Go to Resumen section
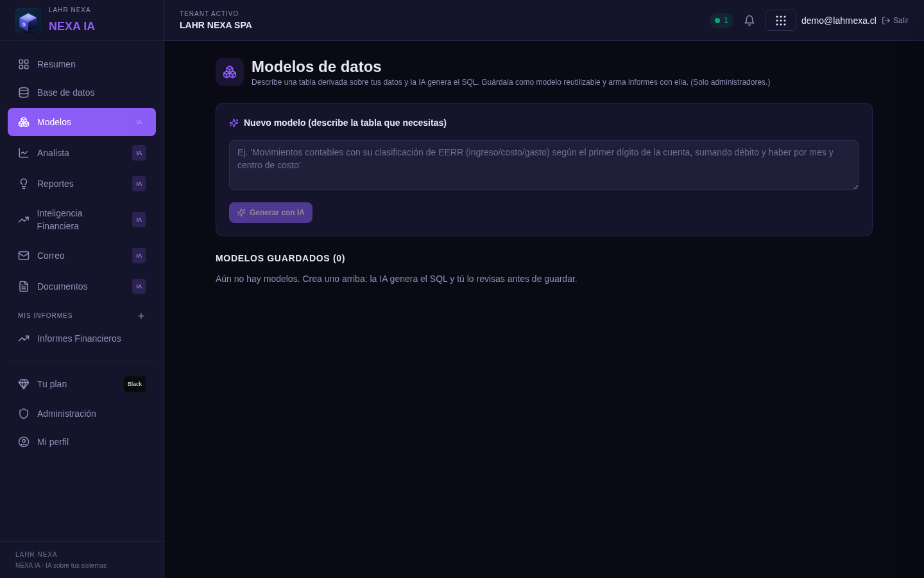Image resolution: width=924 pixels, height=578 pixels. [81, 64]
